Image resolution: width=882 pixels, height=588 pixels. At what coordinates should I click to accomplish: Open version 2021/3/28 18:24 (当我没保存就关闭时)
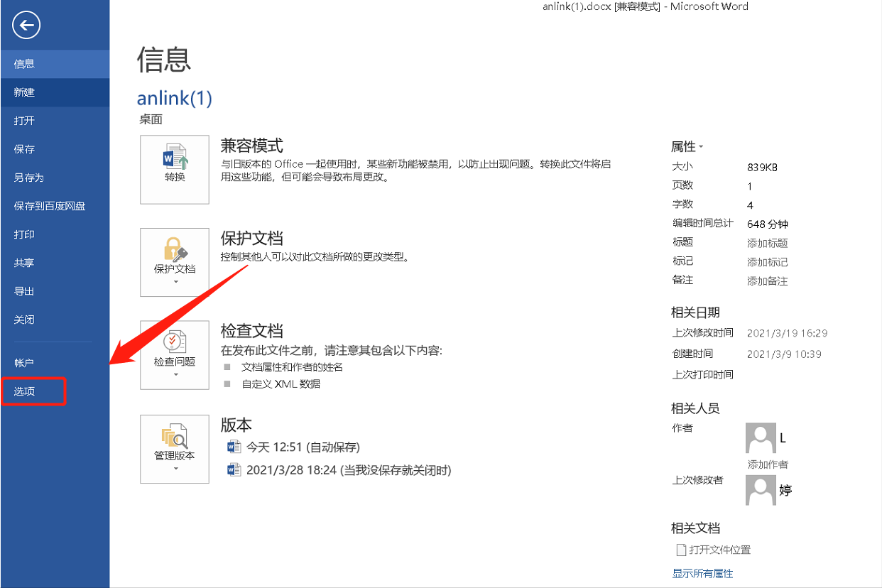(x=349, y=469)
